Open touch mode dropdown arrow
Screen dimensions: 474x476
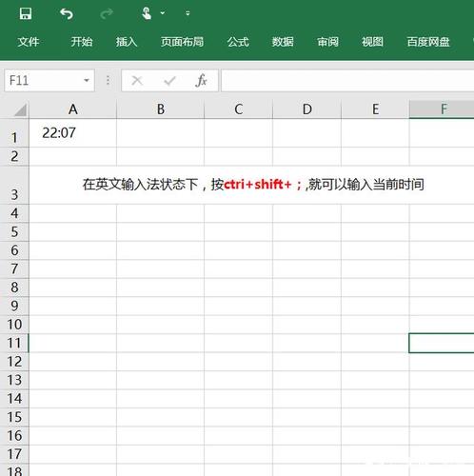pos(163,13)
